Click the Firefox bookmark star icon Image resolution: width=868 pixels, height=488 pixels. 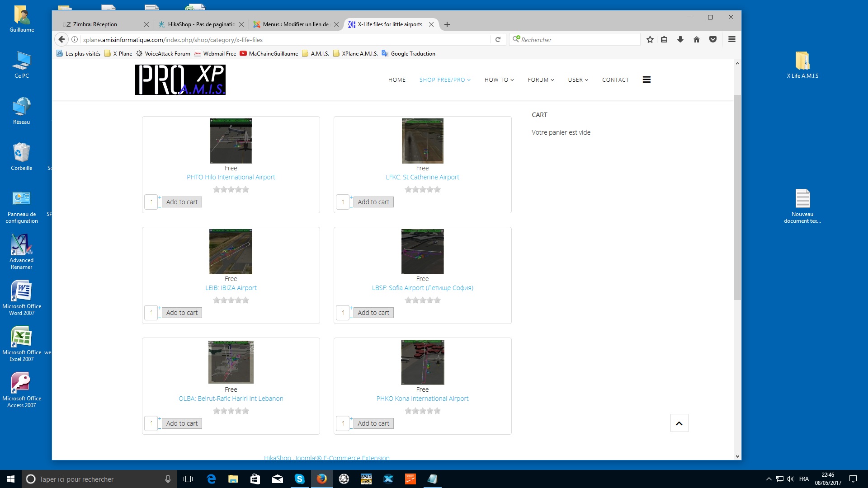650,40
